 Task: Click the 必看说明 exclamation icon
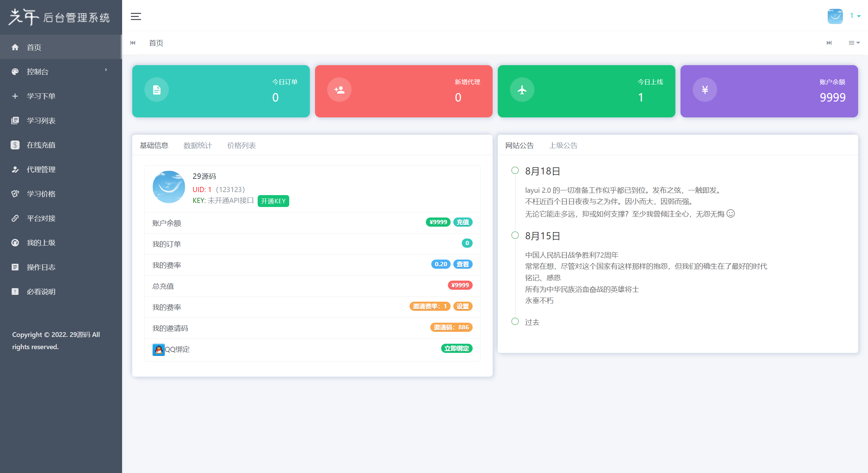pyautogui.click(x=15, y=291)
